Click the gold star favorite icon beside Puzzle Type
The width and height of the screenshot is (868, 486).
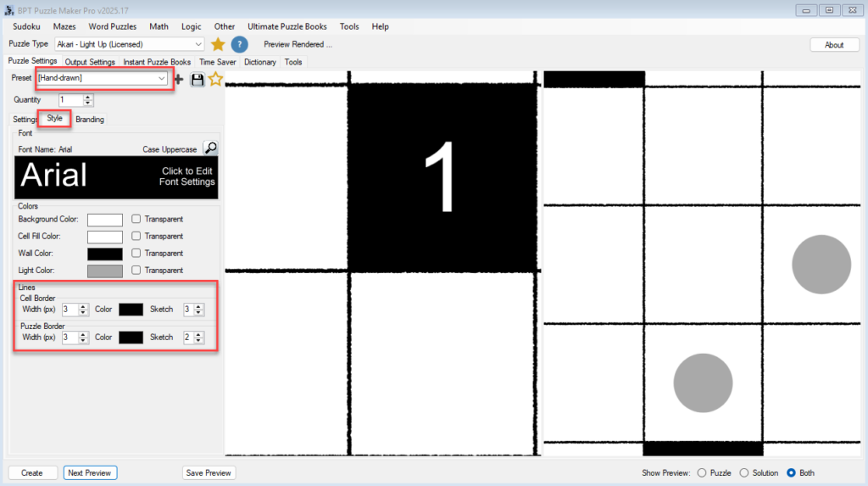click(218, 44)
